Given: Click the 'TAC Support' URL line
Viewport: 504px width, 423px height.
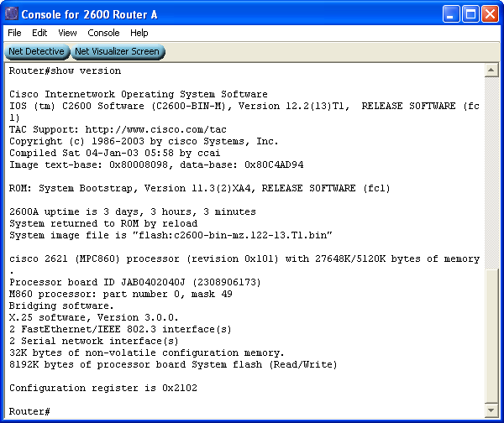Looking at the screenshot, I should pos(118,129).
